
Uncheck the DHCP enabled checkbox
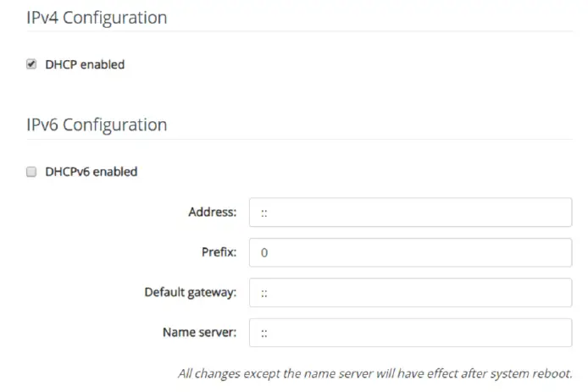click(x=31, y=64)
